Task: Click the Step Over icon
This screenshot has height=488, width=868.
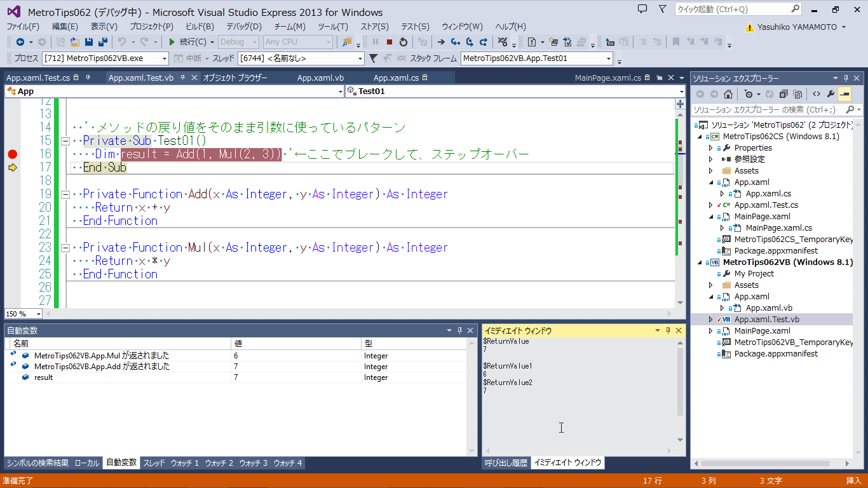Action: [x=470, y=42]
